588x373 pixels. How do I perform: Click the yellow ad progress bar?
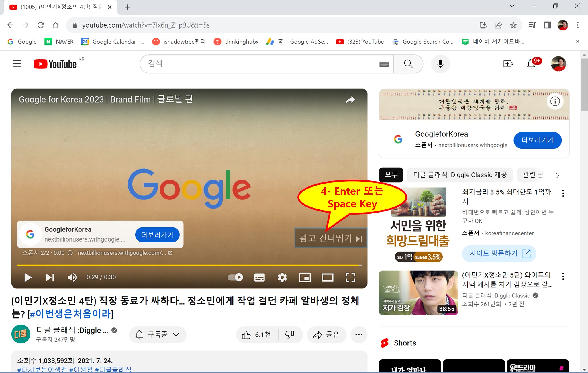(x=189, y=265)
